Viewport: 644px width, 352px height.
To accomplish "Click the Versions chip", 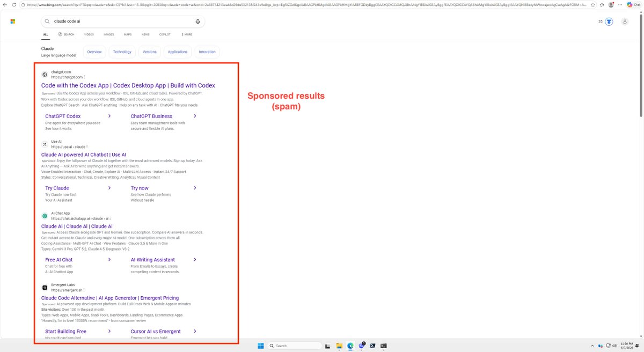I will (150, 52).
